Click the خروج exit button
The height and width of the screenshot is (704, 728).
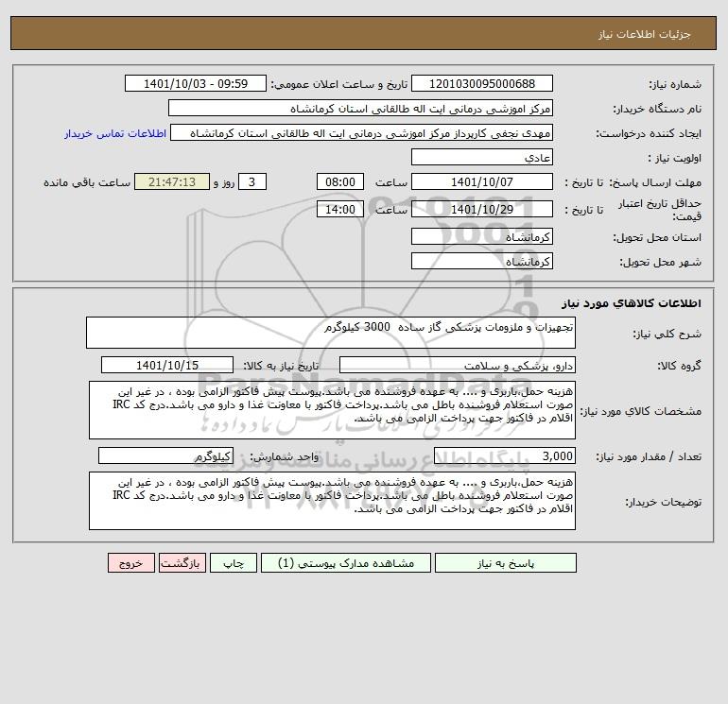pos(130,563)
